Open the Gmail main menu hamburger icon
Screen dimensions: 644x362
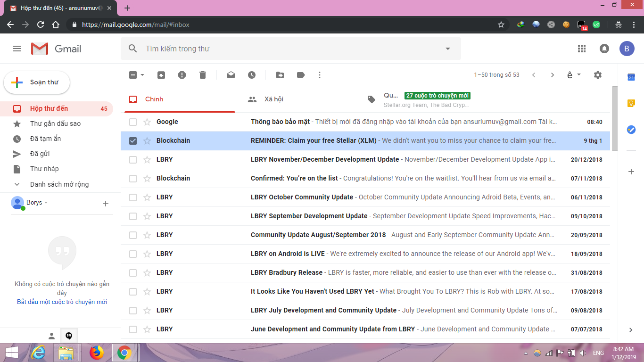click(x=17, y=49)
